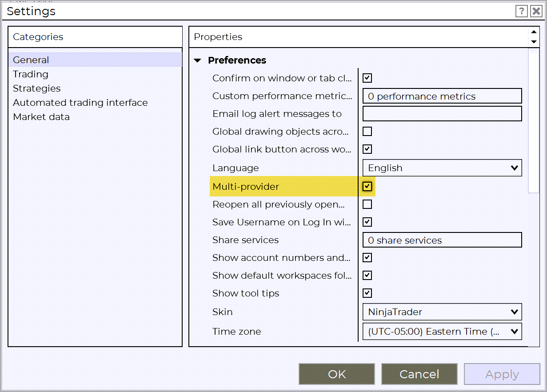
Task: Click the Share services label
Action: [245, 240]
